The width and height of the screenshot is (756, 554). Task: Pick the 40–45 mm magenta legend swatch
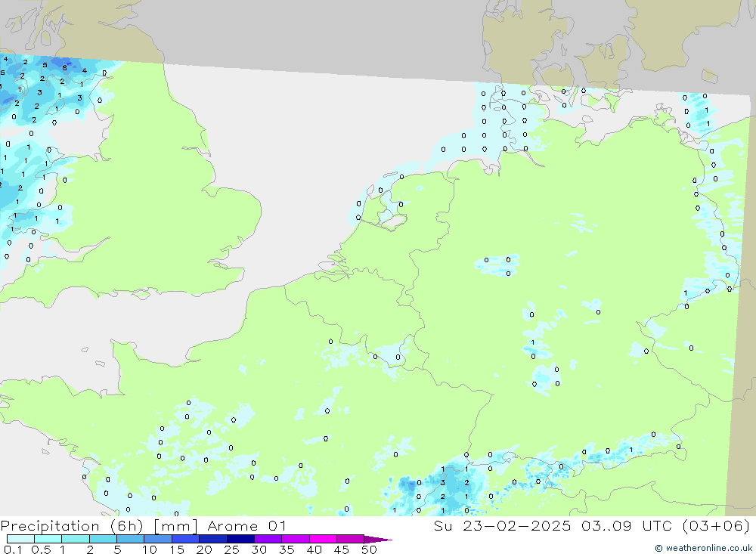pyautogui.click(x=323, y=539)
